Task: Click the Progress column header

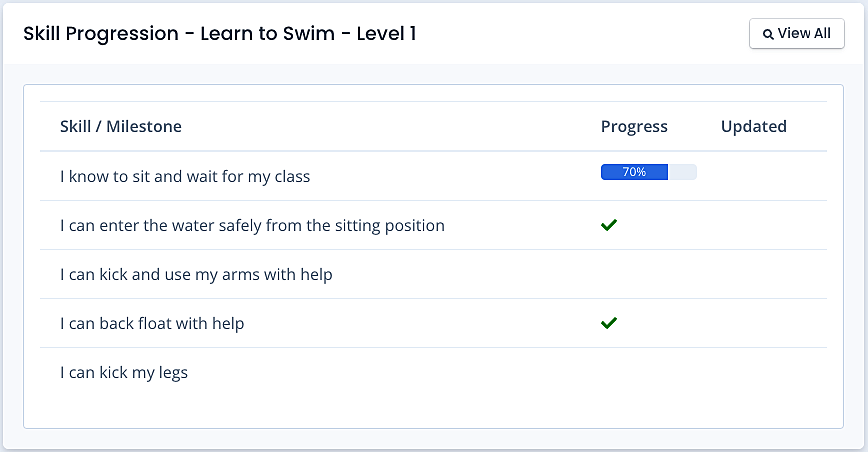Action: tap(634, 127)
